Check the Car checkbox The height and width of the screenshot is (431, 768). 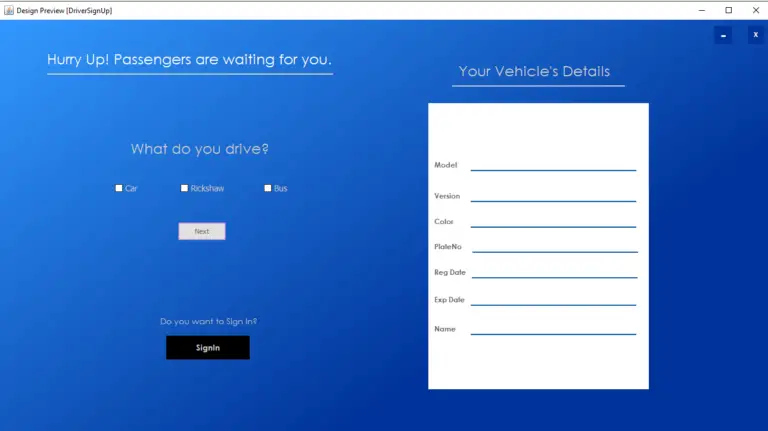[119, 188]
